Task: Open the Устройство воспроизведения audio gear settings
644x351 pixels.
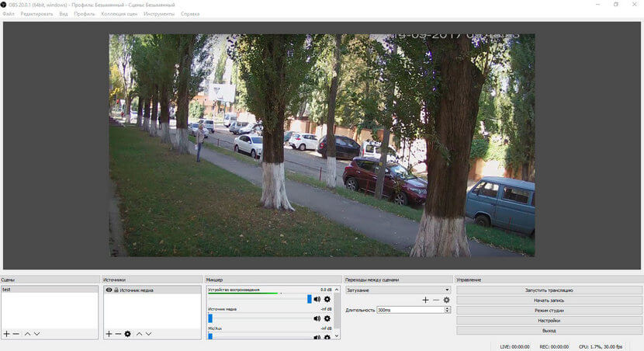Action: tap(327, 299)
